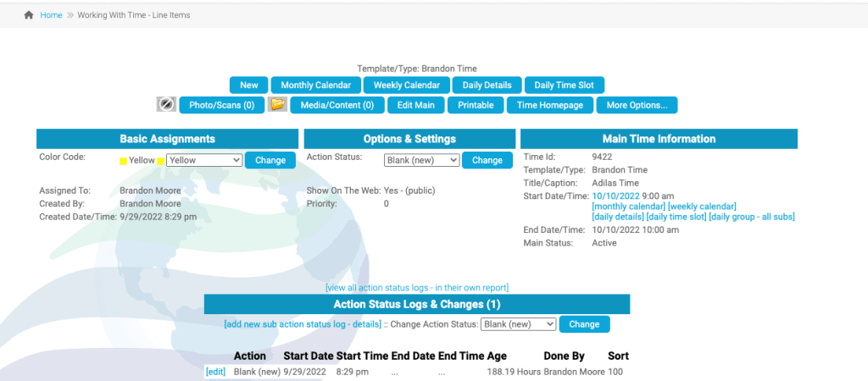This screenshot has height=381, width=868.
Task: Click the Options & Settings header
Action: [x=409, y=139]
